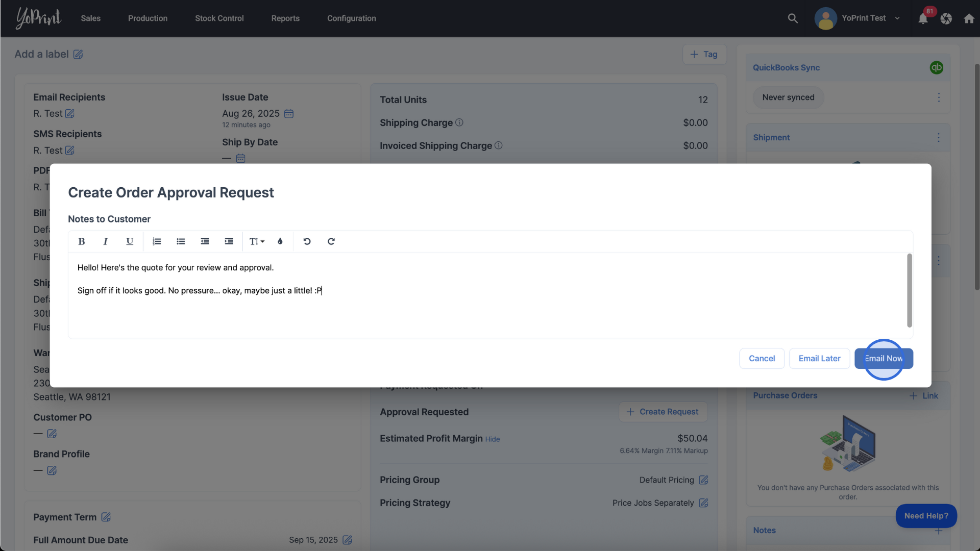Toggle italic formatting in notes editor
The width and height of the screenshot is (980, 551).
(x=105, y=241)
